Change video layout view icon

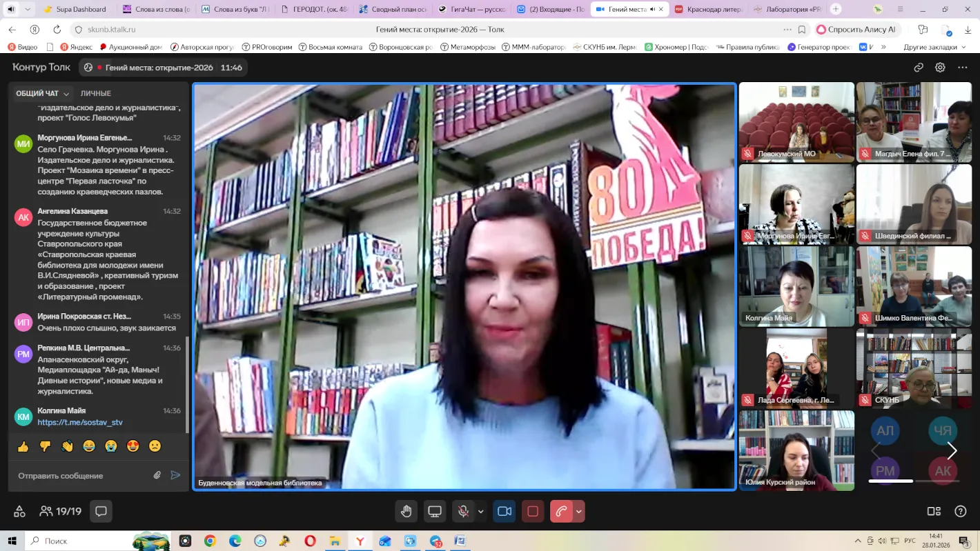click(934, 511)
